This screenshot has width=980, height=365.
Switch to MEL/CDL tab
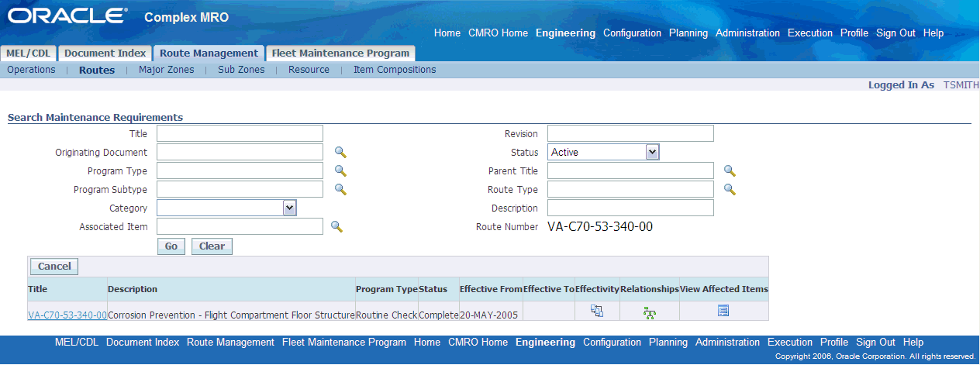29,53
